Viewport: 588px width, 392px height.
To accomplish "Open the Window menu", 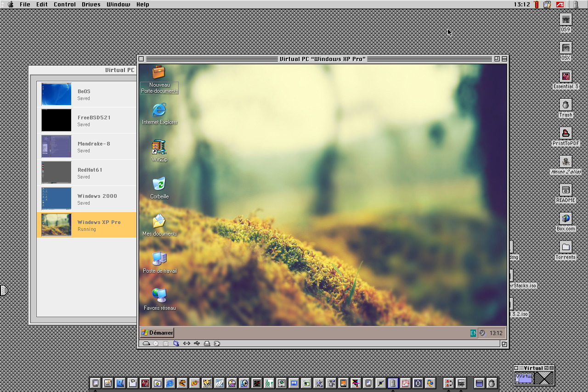I will [118, 4].
